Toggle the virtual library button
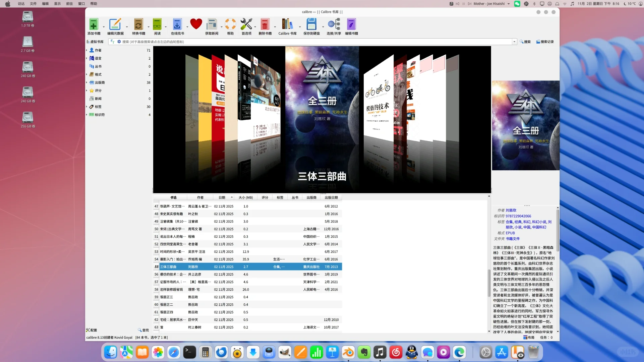Image resolution: width=644 pixels, height=362 pixels. 95,42
